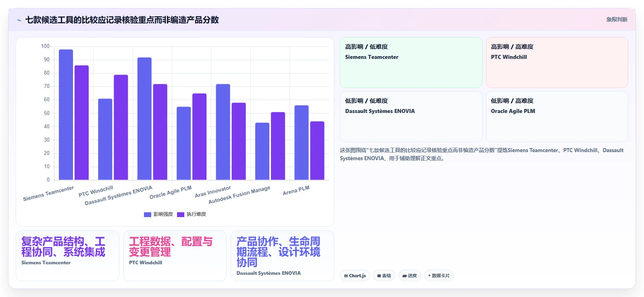Image resolution: width=644 pixels, height=297 pixels.
Task: Open the Chart.js chip
Action: click(355, 276)
